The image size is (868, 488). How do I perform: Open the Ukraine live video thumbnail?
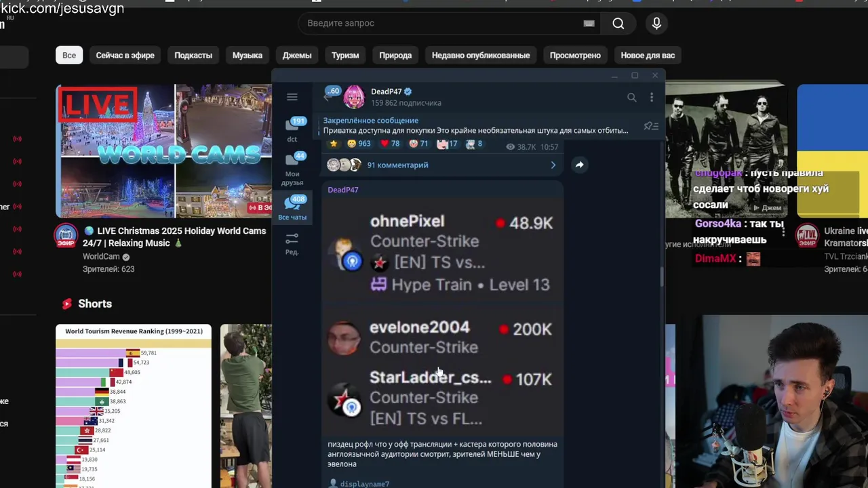tap(832, 150)
